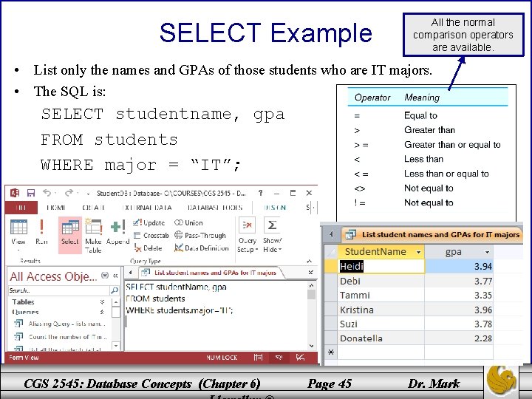This screenshot has width=532, height=399.
Task: Undo the last action
Action: 47,193
